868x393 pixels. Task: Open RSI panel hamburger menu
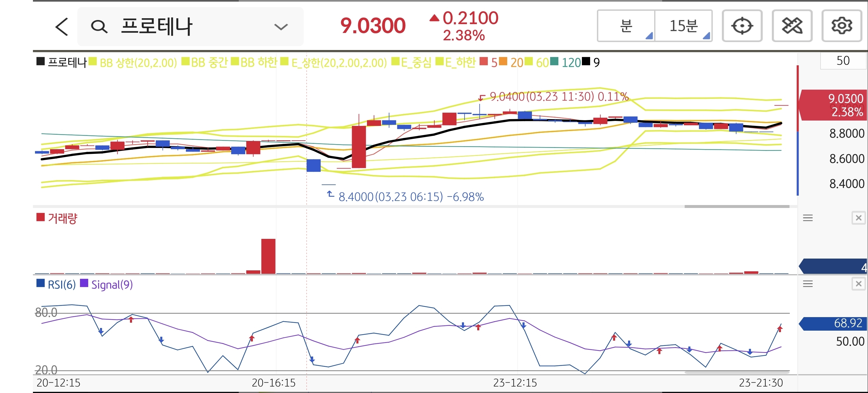tap(808, 284)
